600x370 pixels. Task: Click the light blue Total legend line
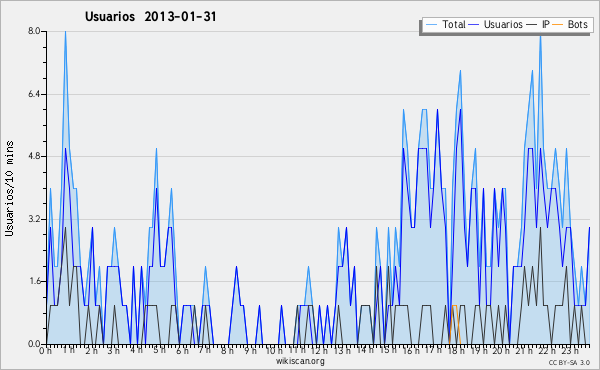click(431, 25)
